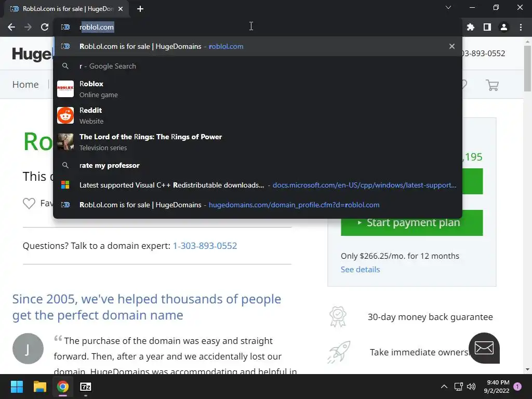The image size is (532, 399).
Task: Open the network tray icon
Action: pyautogui.click(x=458, y=387)
